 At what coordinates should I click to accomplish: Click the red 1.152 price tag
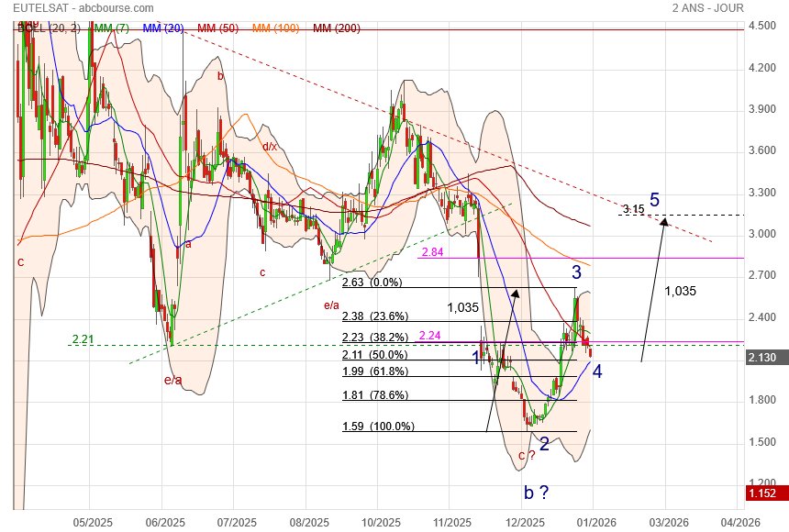766,493
